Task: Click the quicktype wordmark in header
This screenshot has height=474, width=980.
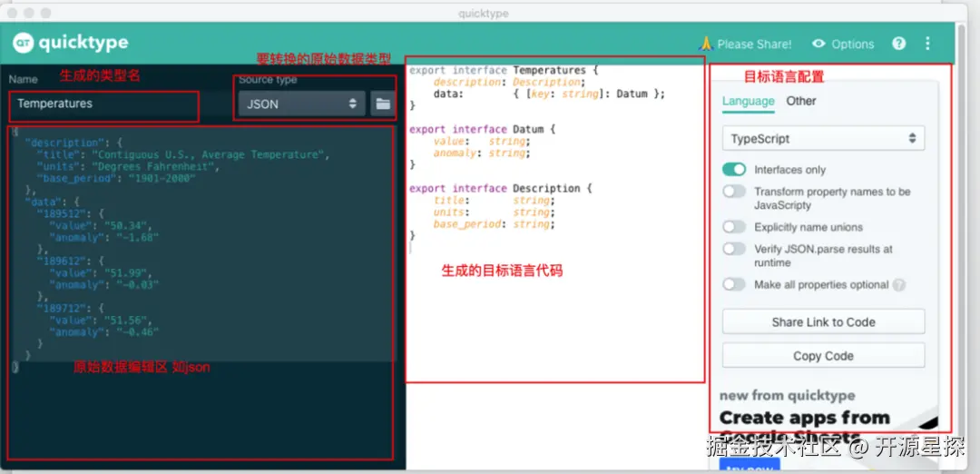Action: coord(83,43)
